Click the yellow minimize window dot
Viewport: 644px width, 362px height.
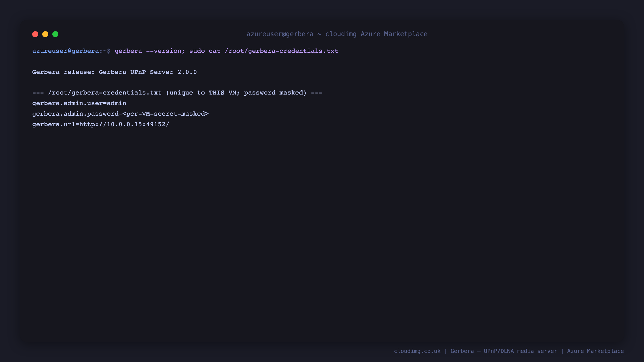tap(45, 34)
